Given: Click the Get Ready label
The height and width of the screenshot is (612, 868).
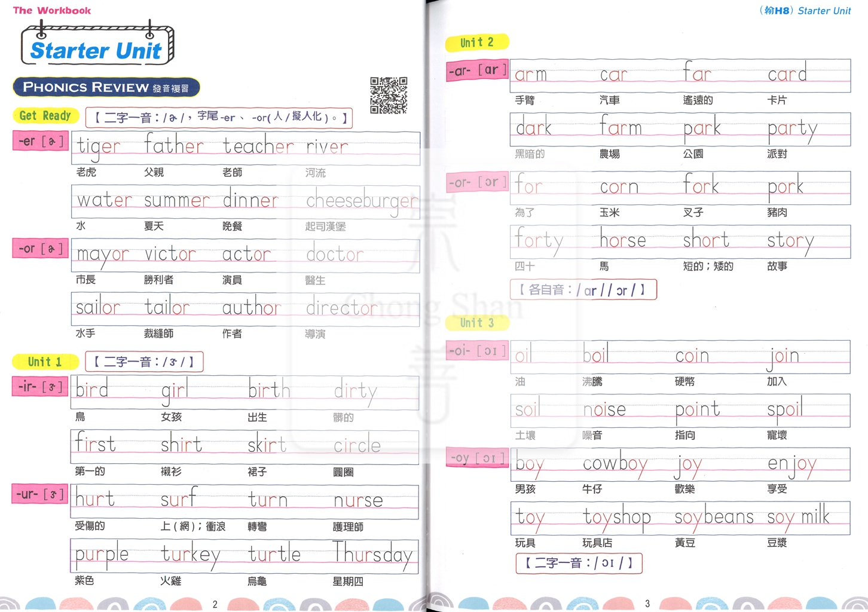Looking at the screenshot, I should point(45,115).
